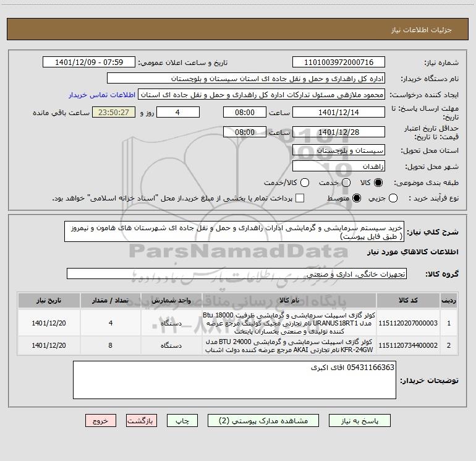476x461 pixels.
Task: Click the response deadline hour field 08:00
Action: coord(245,112)
